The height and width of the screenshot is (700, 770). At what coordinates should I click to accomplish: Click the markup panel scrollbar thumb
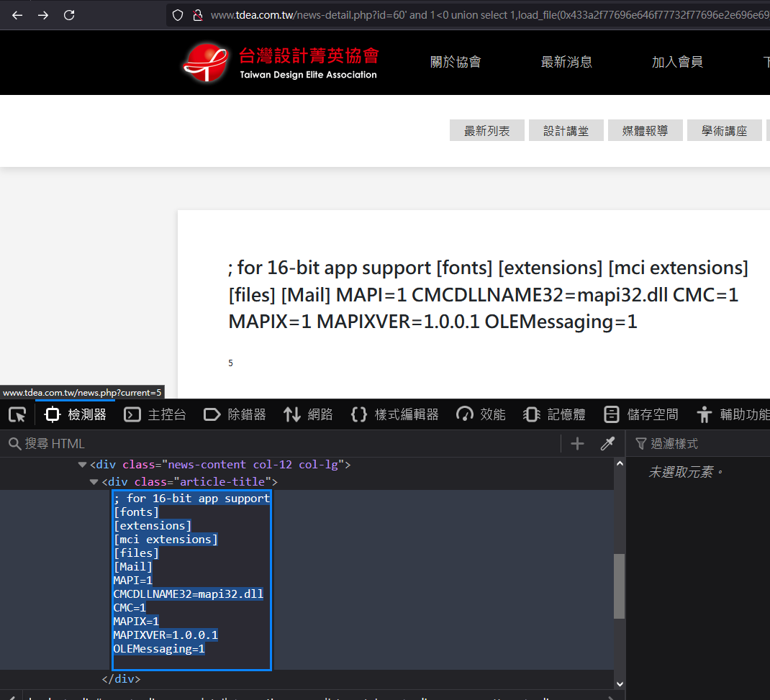coord(620,586)
